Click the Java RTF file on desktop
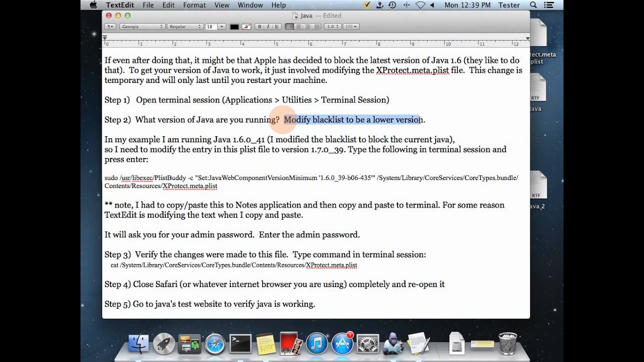 click(x=537, y=93)
